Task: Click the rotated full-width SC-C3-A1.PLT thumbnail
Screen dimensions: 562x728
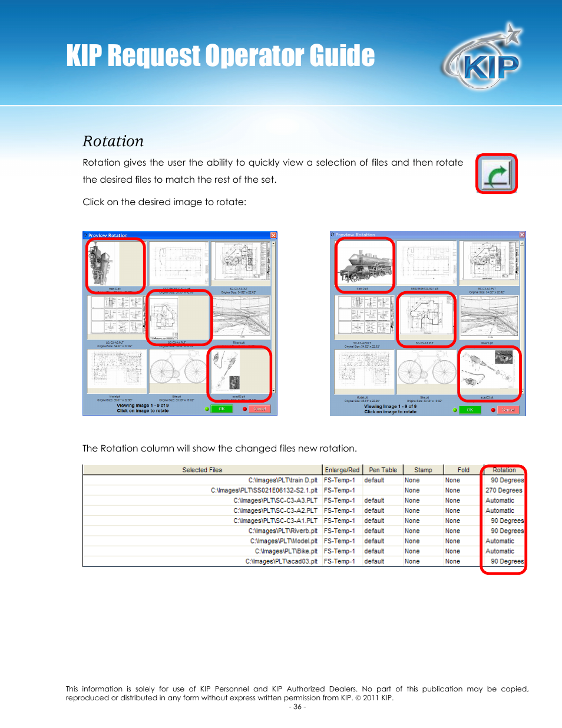Action: coord(427,319)
